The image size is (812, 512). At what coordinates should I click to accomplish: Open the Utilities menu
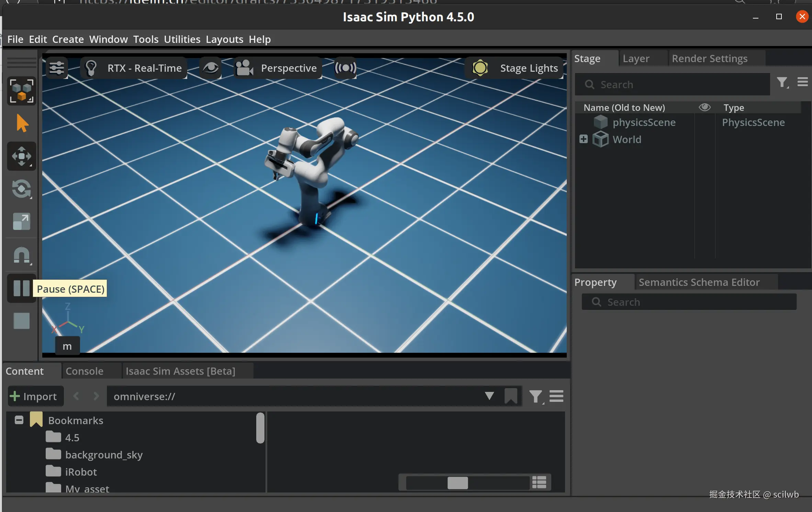coord(182,39)
